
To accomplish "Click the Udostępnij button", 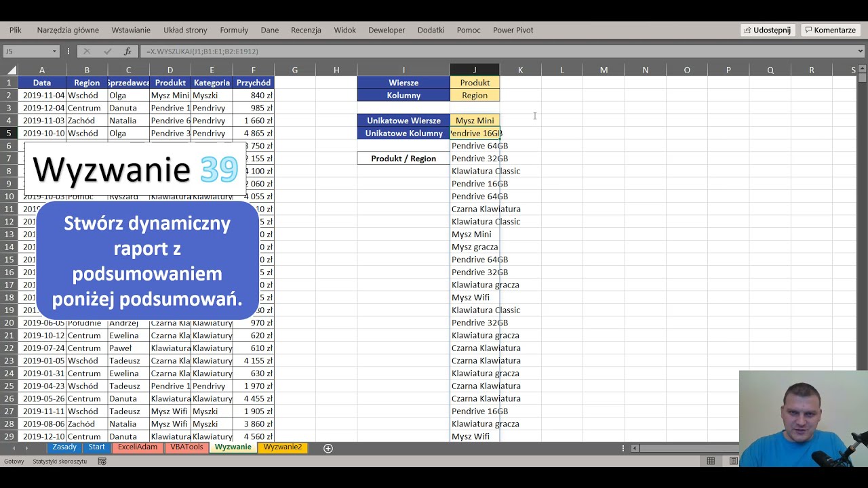I will tap(768, 30).
